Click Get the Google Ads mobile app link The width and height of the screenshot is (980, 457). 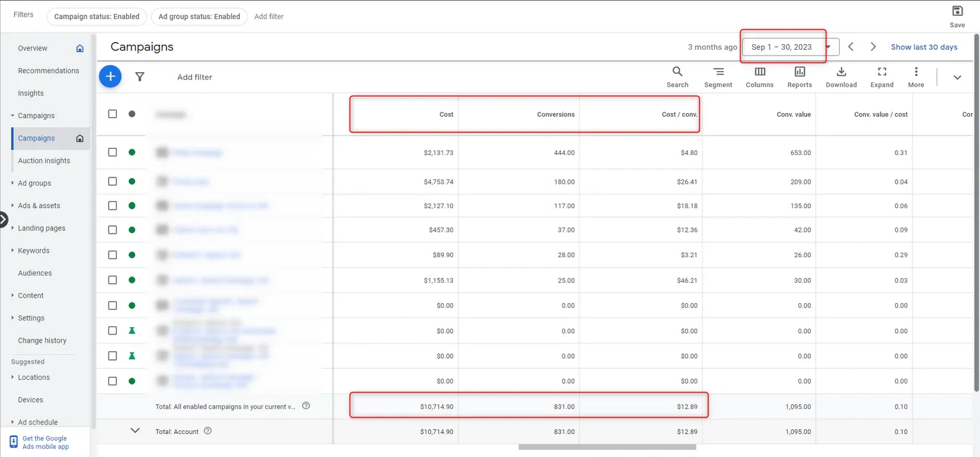pos(45,442)
